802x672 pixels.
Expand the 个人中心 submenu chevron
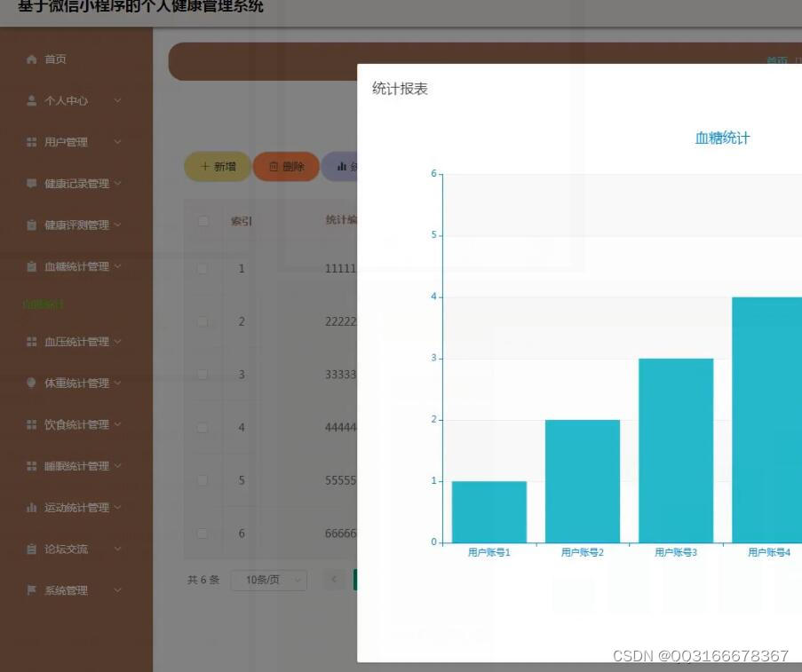(117, 100)
